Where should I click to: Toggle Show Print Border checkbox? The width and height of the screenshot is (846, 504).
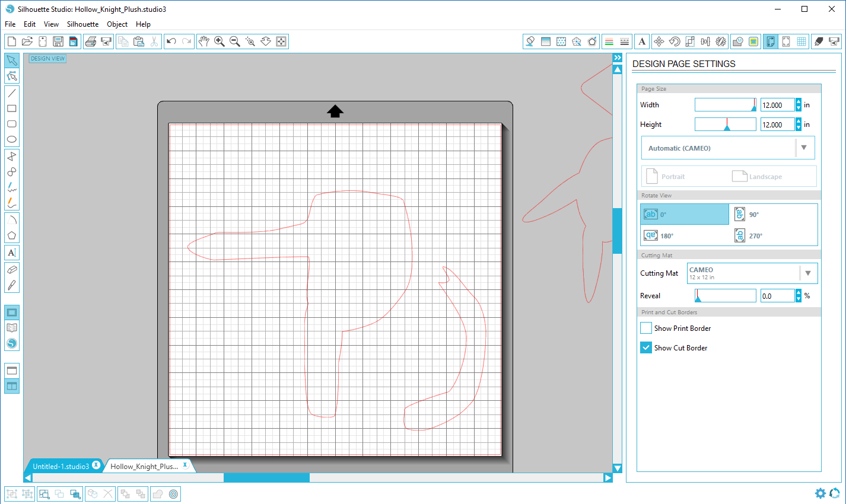(x=646, y=328)
